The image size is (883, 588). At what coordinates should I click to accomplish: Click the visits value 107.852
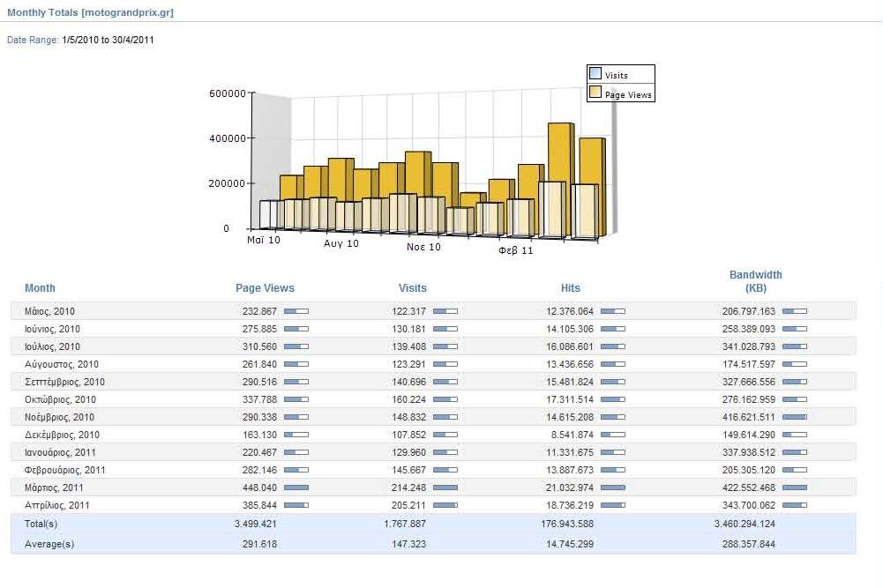[408, 435]
